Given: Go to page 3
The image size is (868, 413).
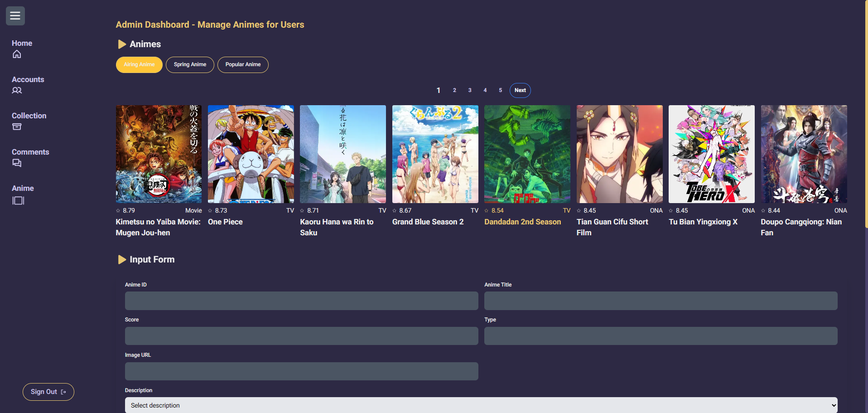Looking at the screenshot, I should pyautogui.click(x=470, y=91).
